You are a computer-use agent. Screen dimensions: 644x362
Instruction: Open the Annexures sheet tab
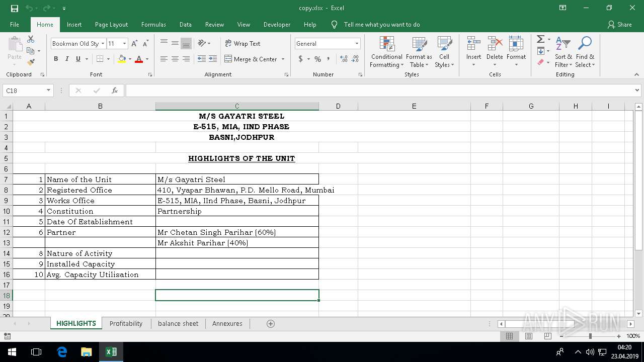click(227, 324)
